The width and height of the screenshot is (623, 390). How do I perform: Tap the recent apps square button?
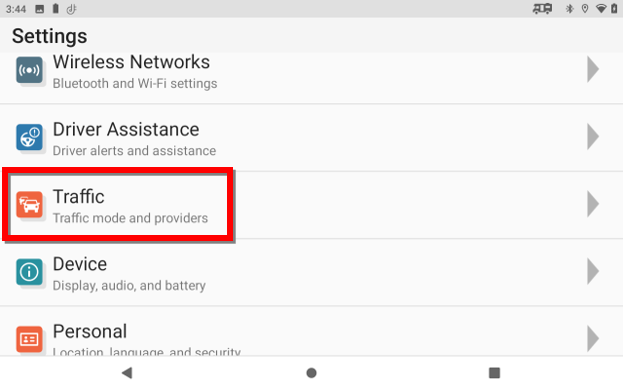click(x=494, y=373)
